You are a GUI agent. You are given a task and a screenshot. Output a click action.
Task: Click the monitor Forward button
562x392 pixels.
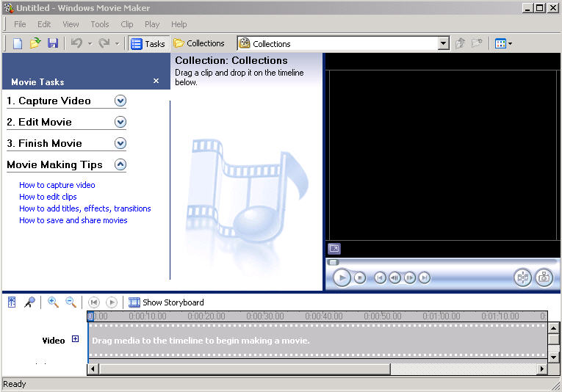point(424,277)
